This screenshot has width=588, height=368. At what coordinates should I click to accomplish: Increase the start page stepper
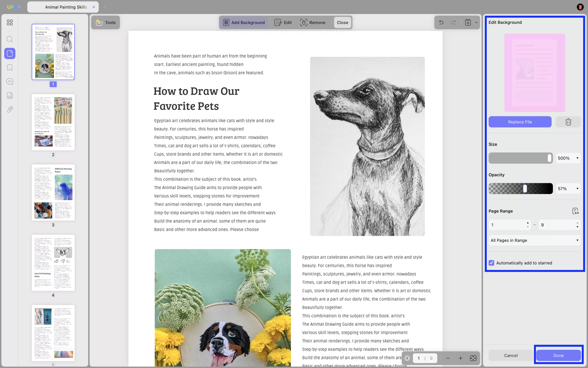point(528,223)
